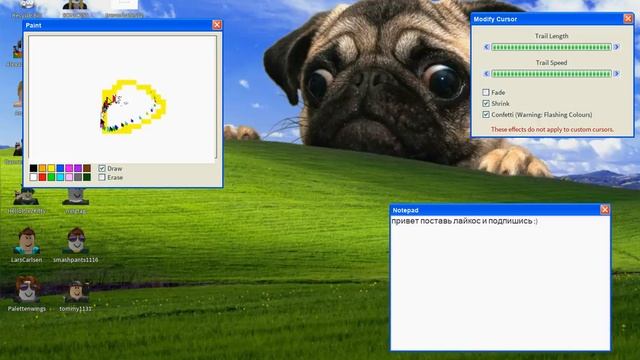Choose the blue color swatch in Paint
Viewport: 640px width, 360px height.
pos(60,168)
